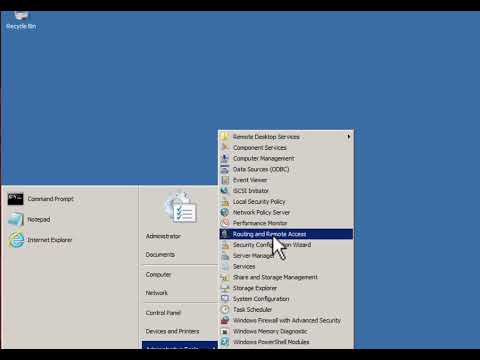
Task: Click the Services gear icon
Action: [225, 266]
